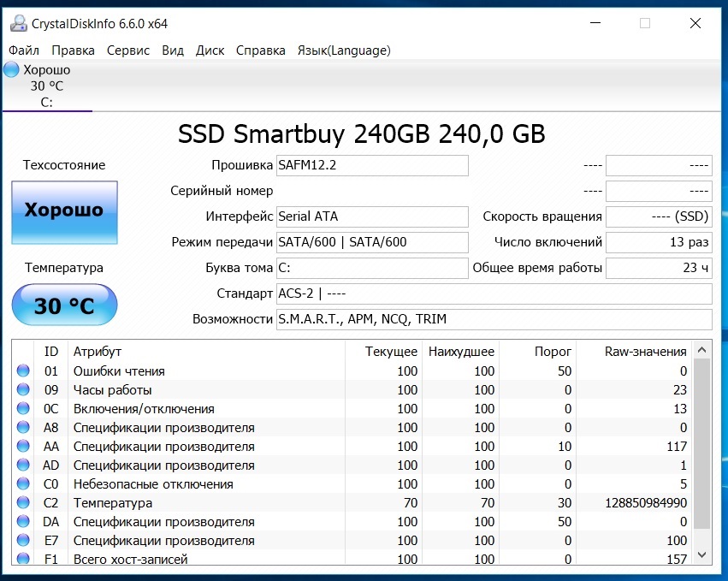Click the Прошивка field showing SAFM12.2

click(x=372, y=165)
